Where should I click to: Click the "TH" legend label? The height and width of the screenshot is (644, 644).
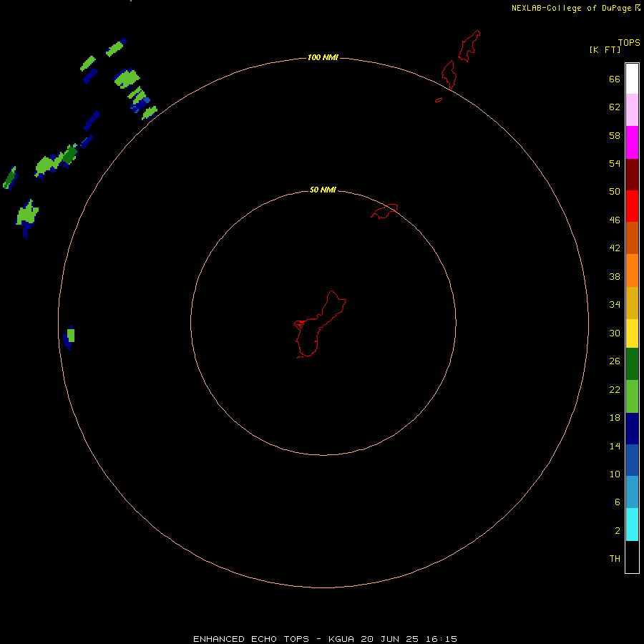pos(615,558)
